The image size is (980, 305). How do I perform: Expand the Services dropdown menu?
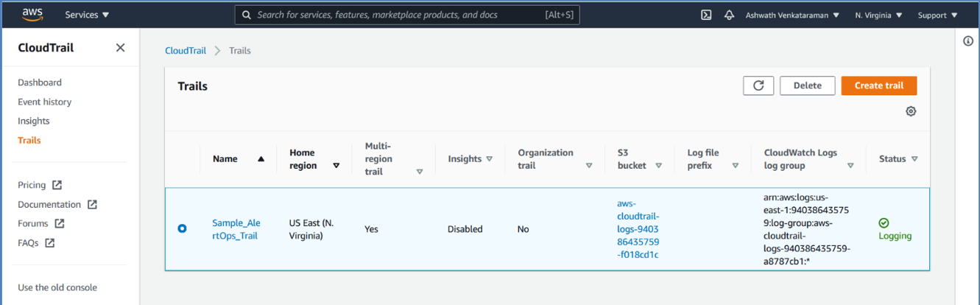coord(87,15)
